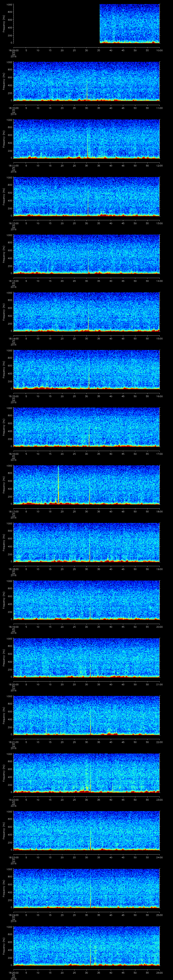Click the vertical spike near 31 seconds in 18:14 panel

coord(88,316)
